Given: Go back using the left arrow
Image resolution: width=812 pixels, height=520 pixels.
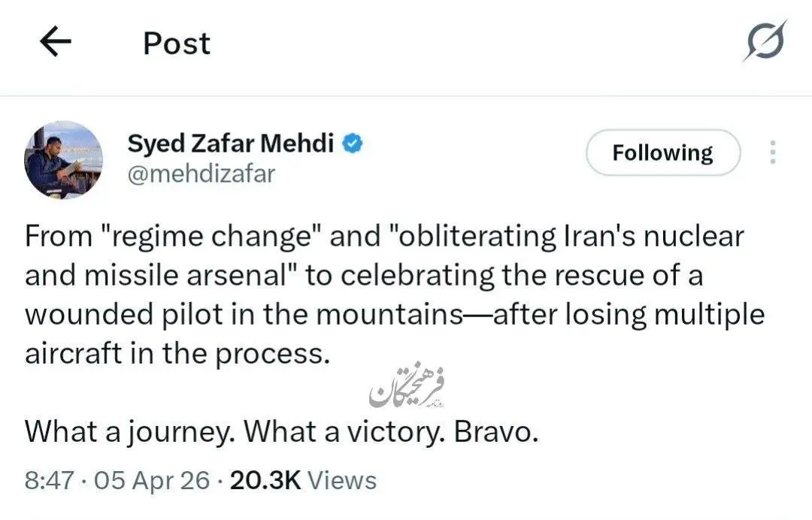Looking at the screenshot, I should [x=55, y=43].
